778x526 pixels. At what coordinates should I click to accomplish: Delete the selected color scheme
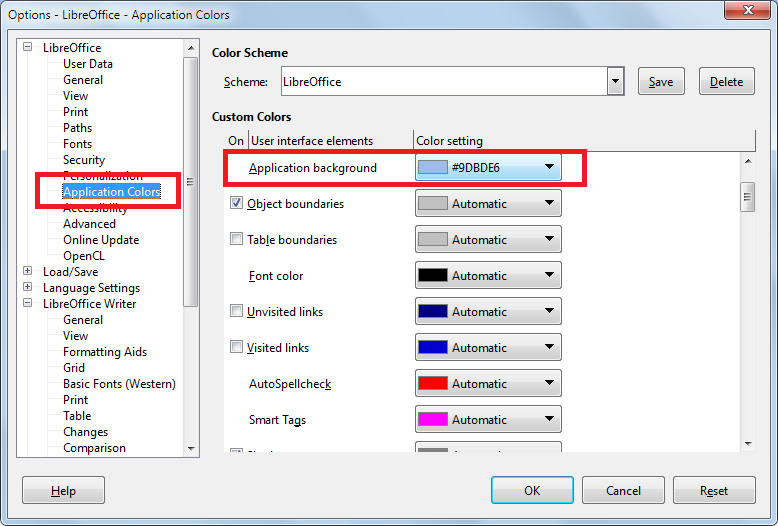726,81
